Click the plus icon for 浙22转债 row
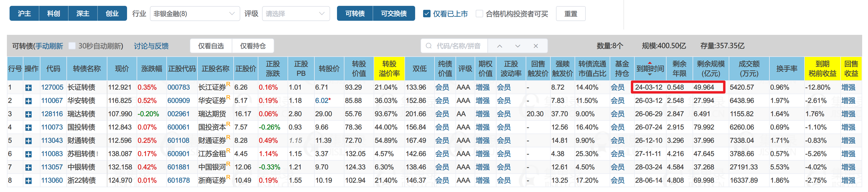Viewport: 868px width, 192px height. [x=29, y=181]
